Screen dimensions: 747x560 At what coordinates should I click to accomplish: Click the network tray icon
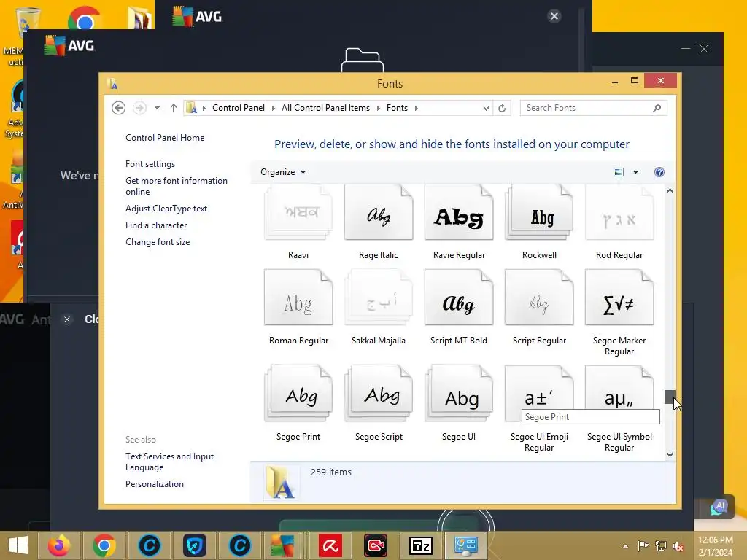pos(661,546)
